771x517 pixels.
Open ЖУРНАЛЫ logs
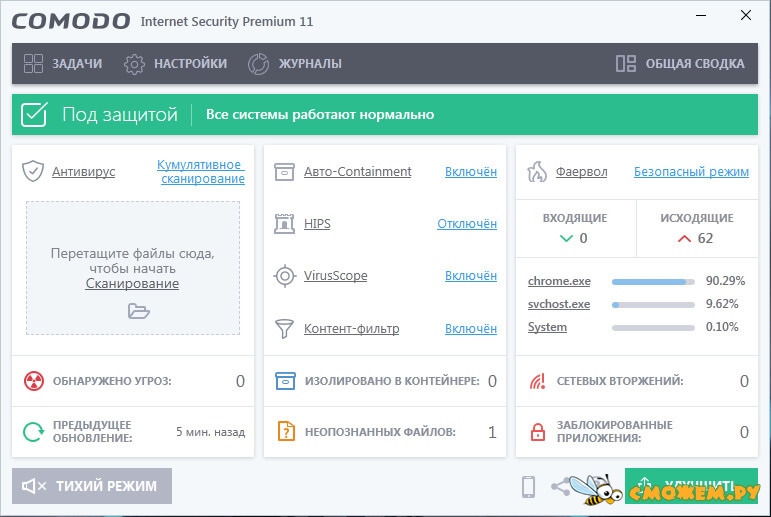[295, 63]
